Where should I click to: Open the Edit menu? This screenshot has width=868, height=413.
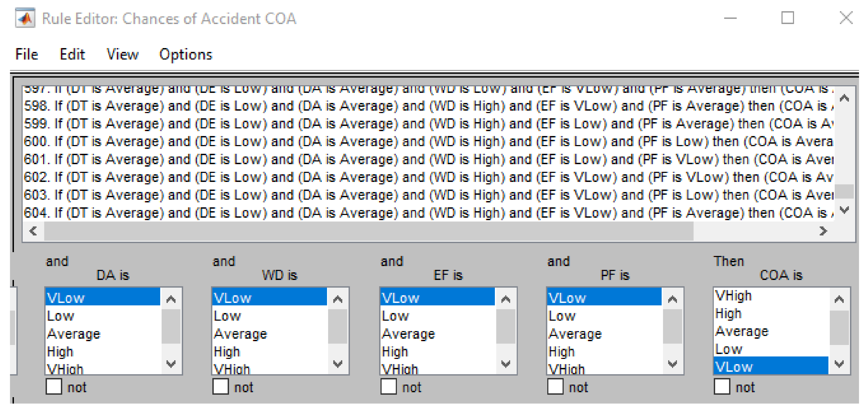[72, 55]
